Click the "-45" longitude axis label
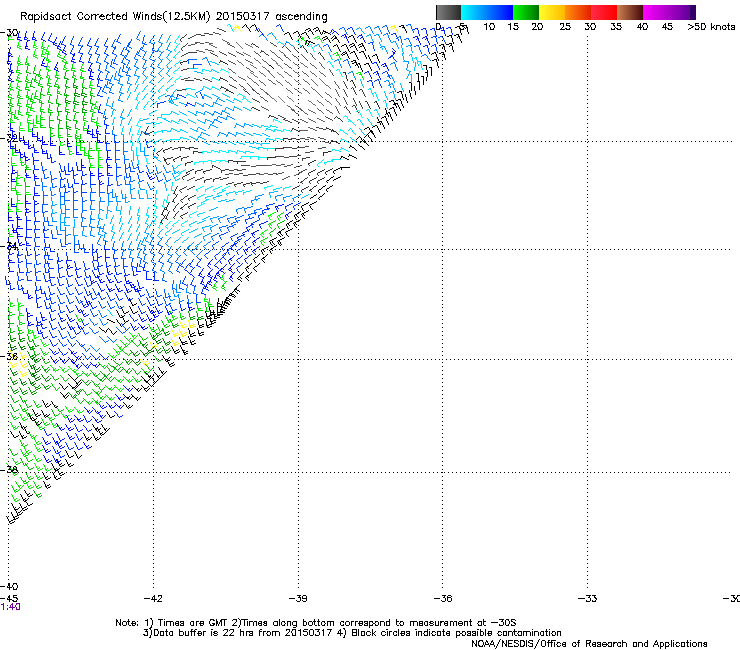The height and width of the screenshot is (650, 740). click(9, 599)
